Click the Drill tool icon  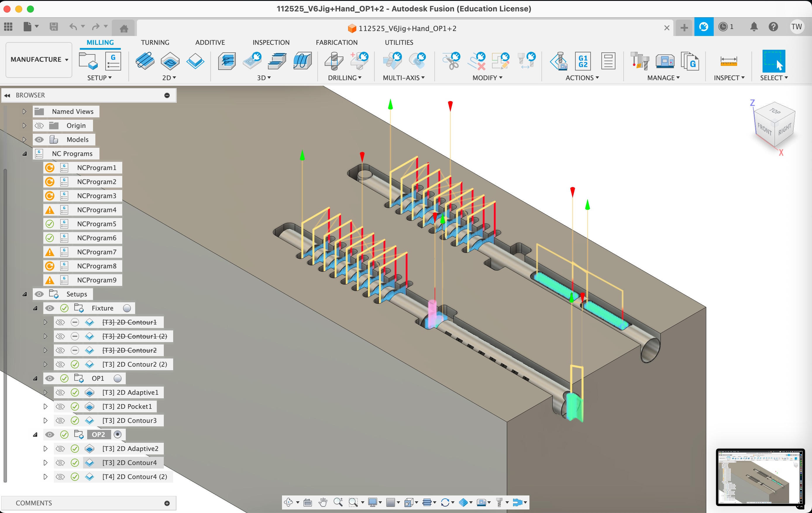tap(333, 61)
